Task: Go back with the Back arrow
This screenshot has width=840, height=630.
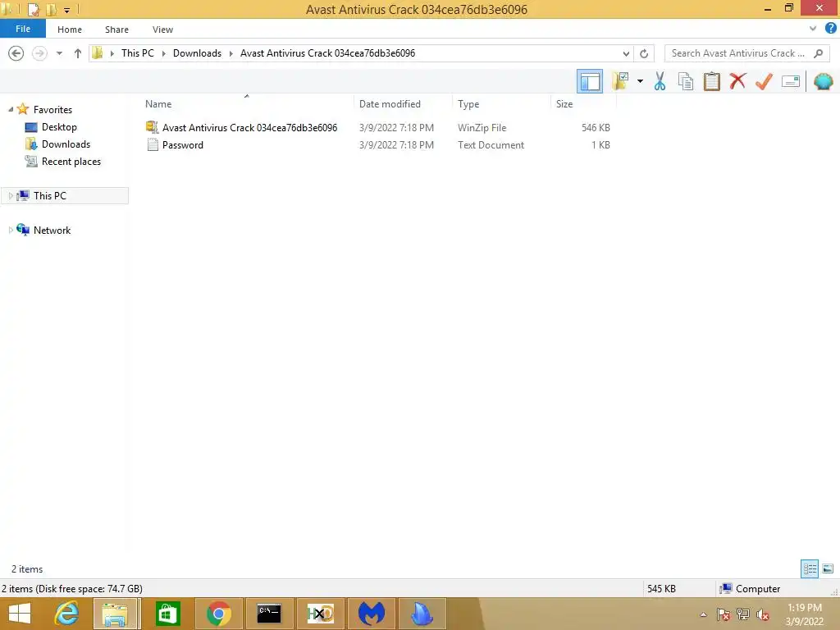Action: point(16,53)
